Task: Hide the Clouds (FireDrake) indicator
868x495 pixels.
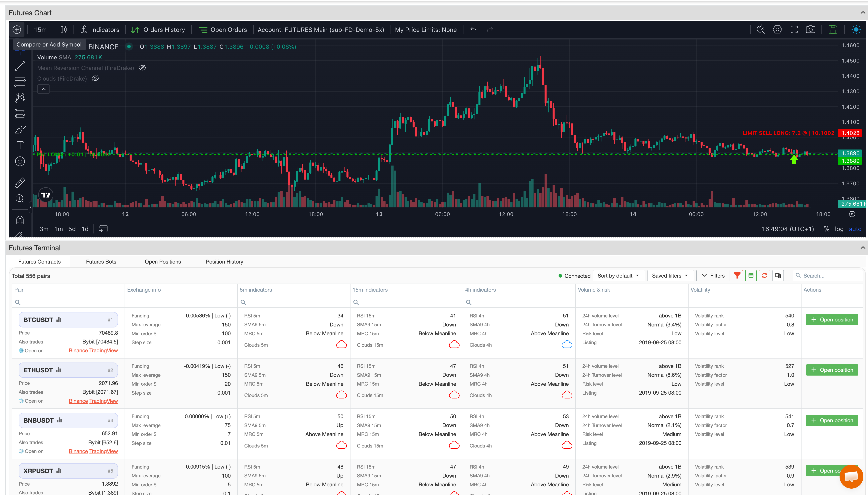Action: tap(95, 79)
